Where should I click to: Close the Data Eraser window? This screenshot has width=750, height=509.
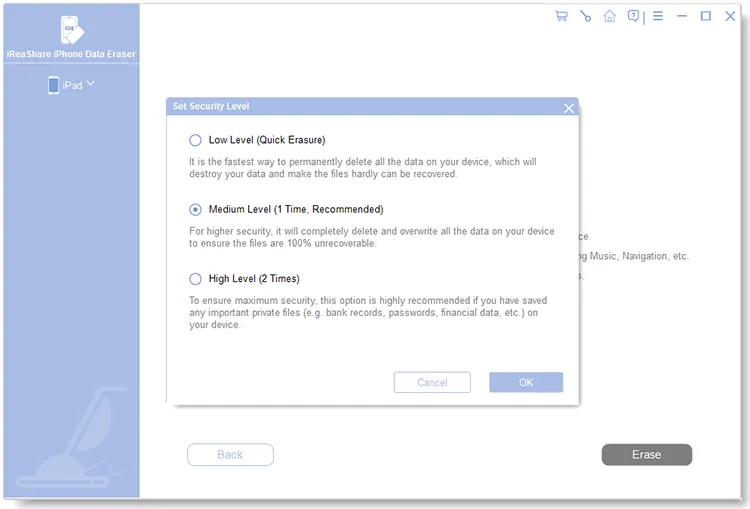pyautogui.click(x=730, y=16)
